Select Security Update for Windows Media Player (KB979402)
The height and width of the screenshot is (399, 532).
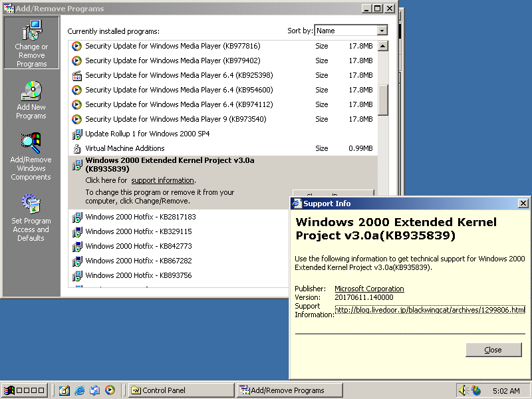coord(223,61)
